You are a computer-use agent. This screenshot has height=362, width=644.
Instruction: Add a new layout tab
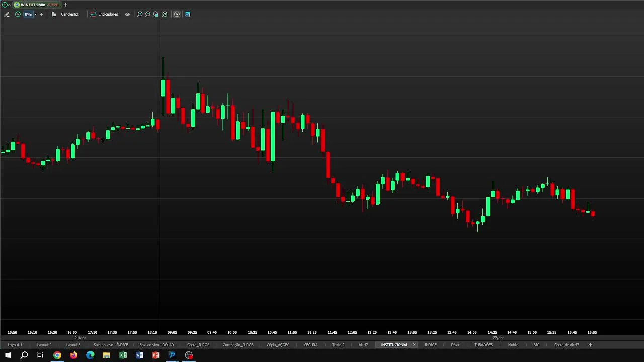click(x=590, y=345)
